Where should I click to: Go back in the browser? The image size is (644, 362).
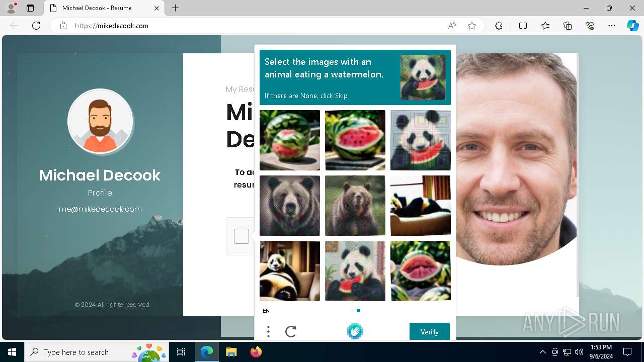[x=14, y=26]
